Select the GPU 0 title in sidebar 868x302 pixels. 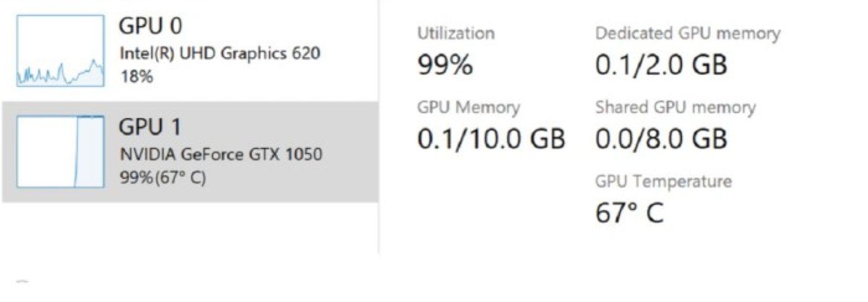click(151, 26)
